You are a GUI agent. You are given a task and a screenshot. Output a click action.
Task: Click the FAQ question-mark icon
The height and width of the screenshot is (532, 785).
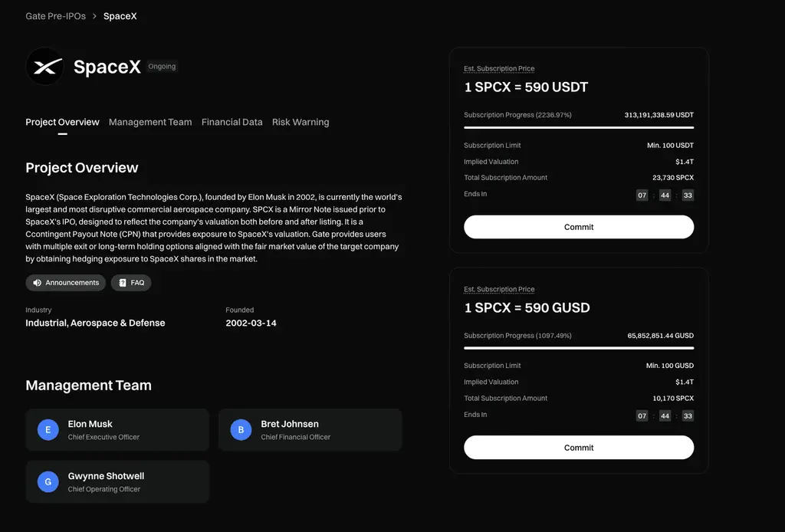pyautogui.click(x=123, y=283)
